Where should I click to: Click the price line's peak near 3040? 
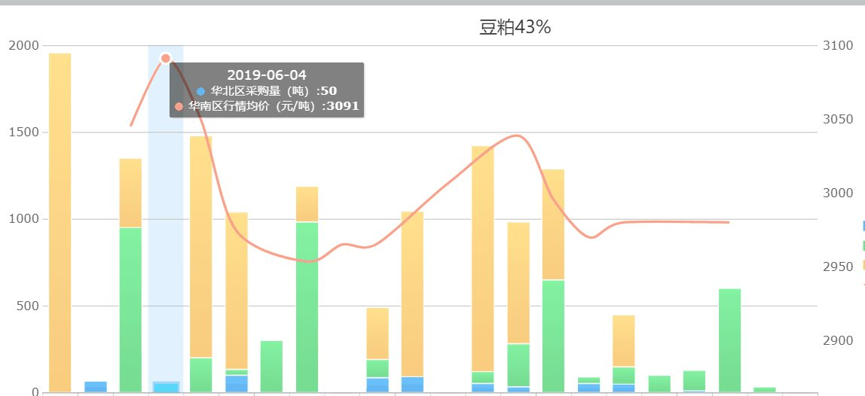[x=517, y=135]
